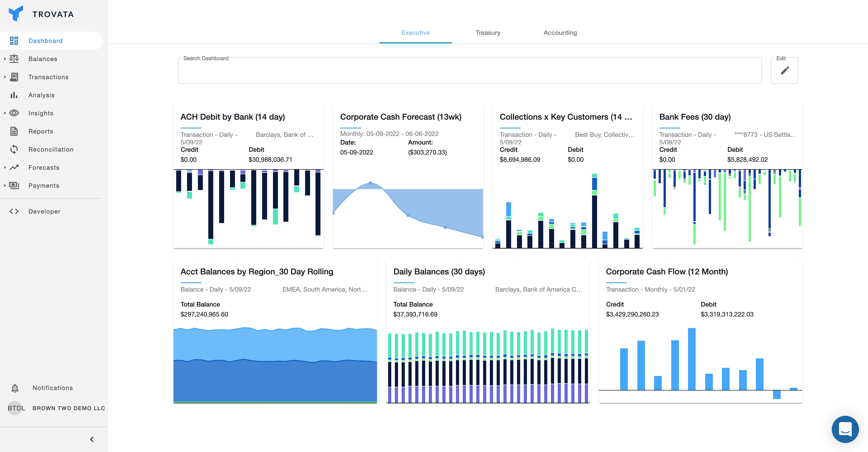Open the Reconciliation tool
This screenshot has width=868, height=452.
click(51, 149)
